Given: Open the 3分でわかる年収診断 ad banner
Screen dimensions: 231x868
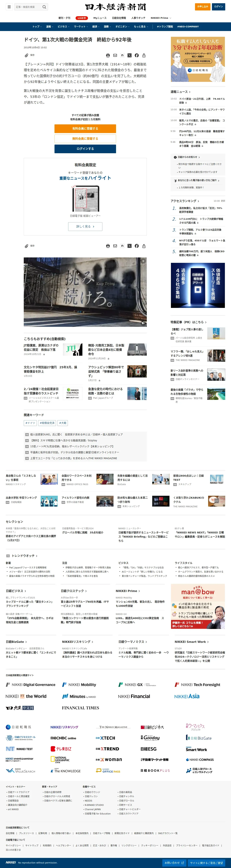Looking at the screenshot, I should pos(198,59).
